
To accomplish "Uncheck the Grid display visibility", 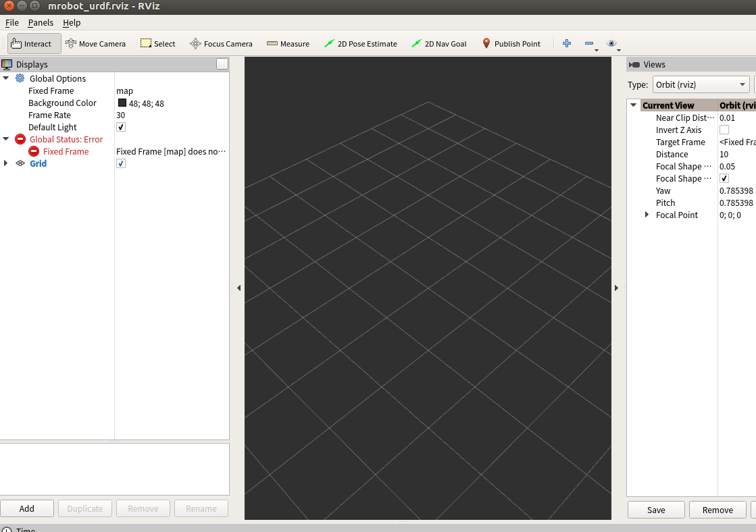I will tap(120, 163).
